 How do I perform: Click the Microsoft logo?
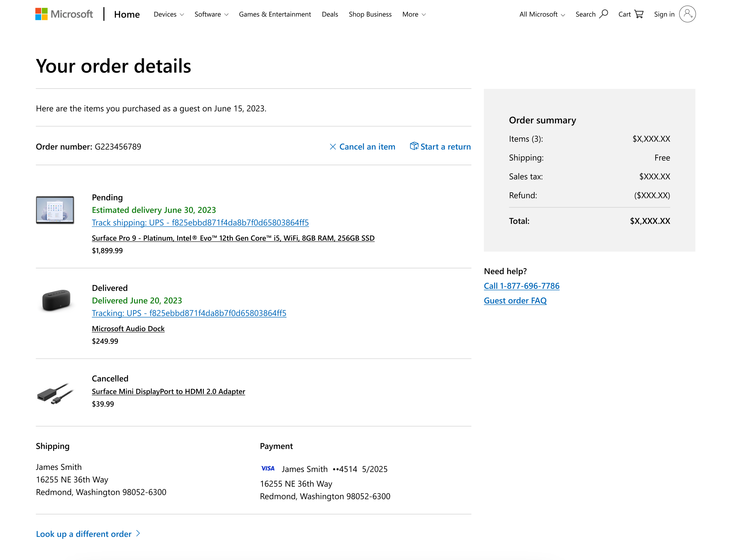[x=64, y=14]
